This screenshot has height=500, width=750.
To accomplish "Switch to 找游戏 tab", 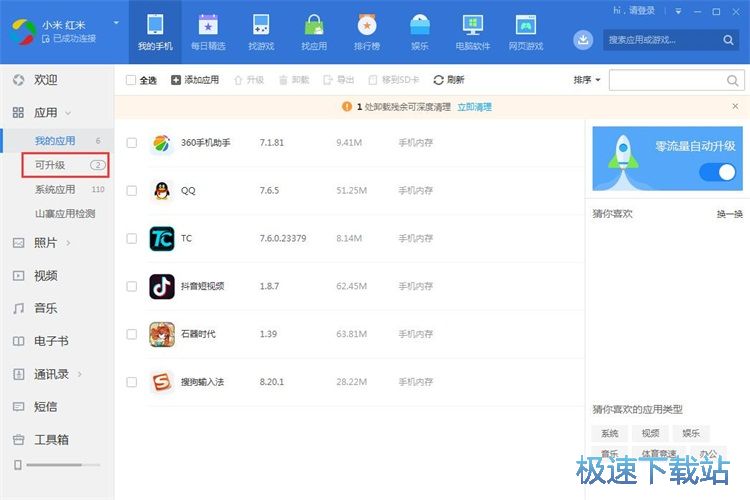I will [x=261, y=32].
